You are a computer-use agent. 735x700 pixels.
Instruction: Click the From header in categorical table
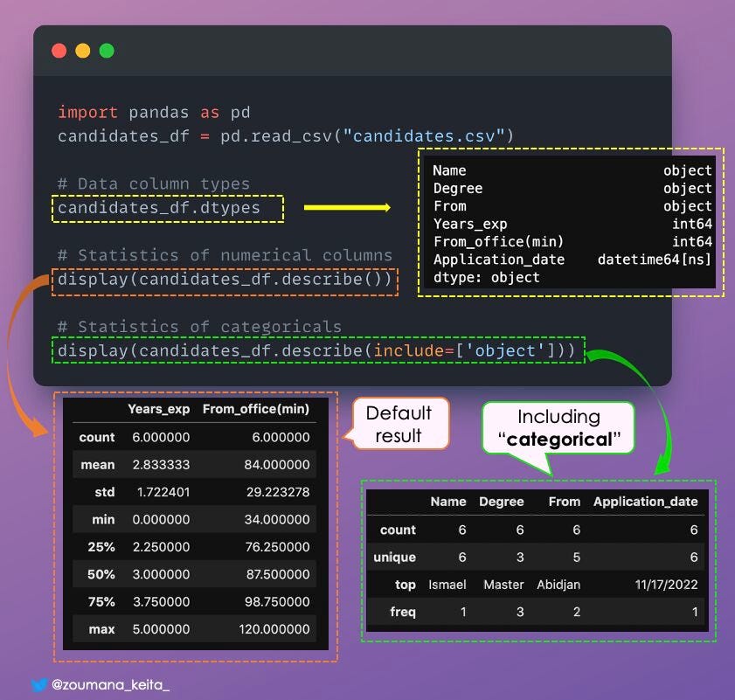pyautogui.click(x=565, y=502)
